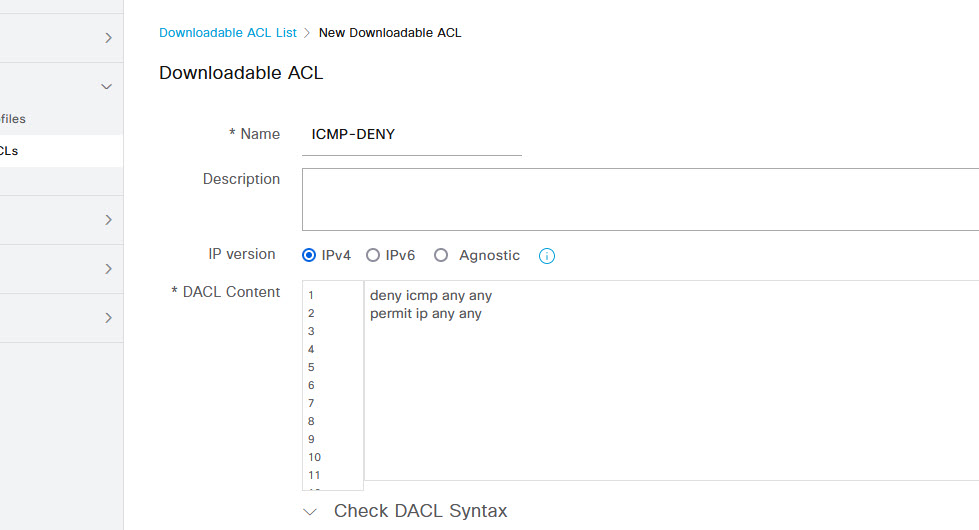Click the Name field containing ICMP-DENY
The width and height of the screenshot is (979, 530).
click(412, 135)
